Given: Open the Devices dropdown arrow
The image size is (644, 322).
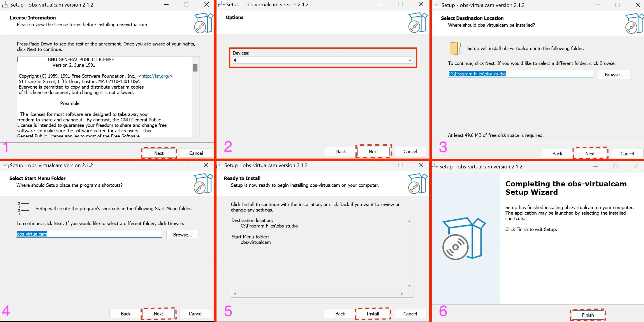Looking at the screenshot, I should 410,60.
